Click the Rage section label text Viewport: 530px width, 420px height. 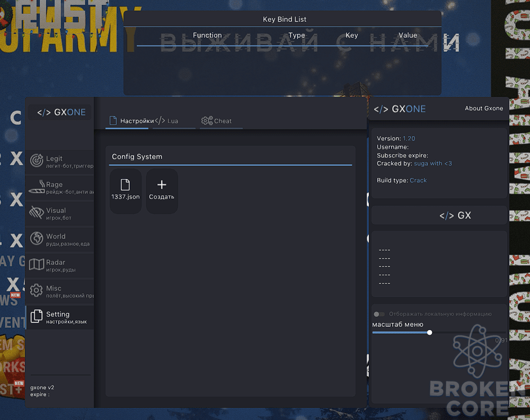[x=54, y=184]
